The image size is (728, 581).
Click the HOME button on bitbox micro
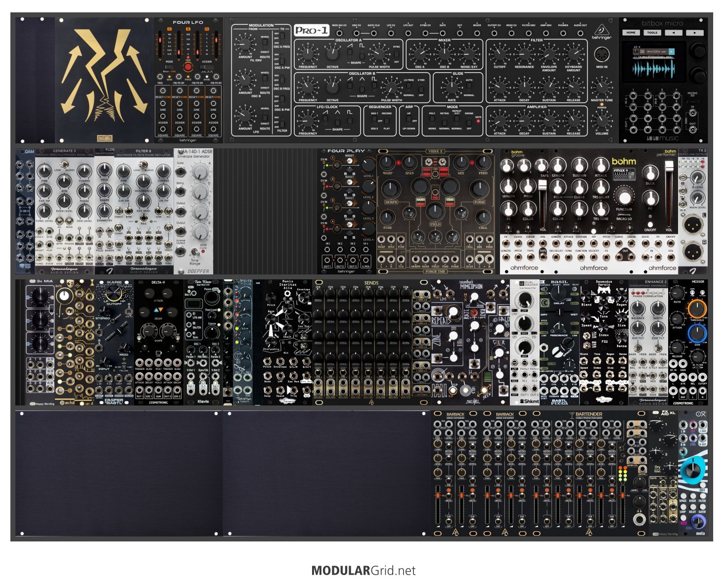[x=631, y=33]
